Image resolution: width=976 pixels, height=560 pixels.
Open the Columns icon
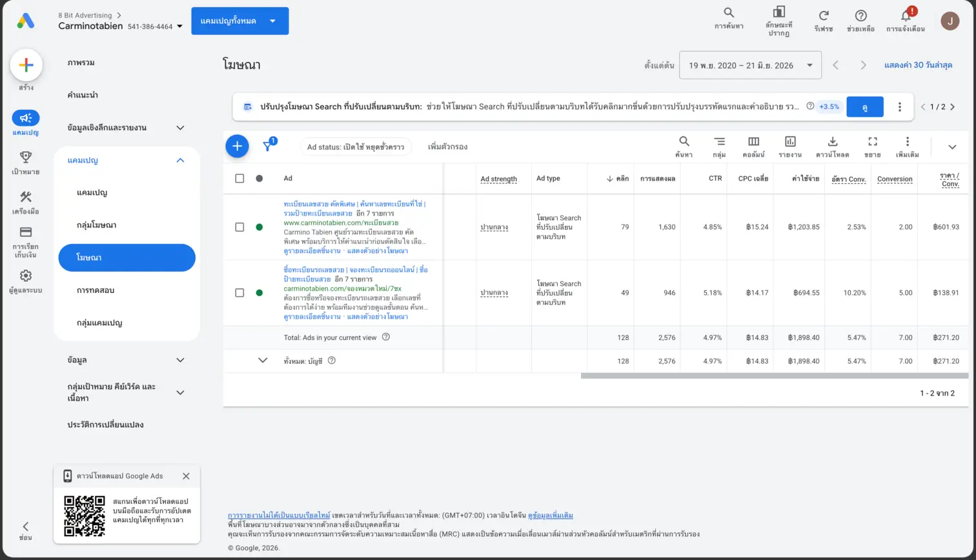pos(753,141)
